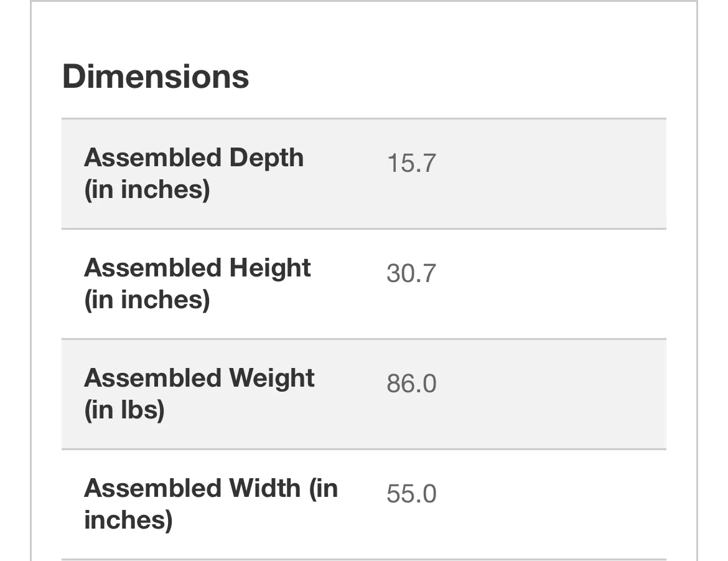Click the word "Weight" in third row
The image size is (728, 561).
272,378
